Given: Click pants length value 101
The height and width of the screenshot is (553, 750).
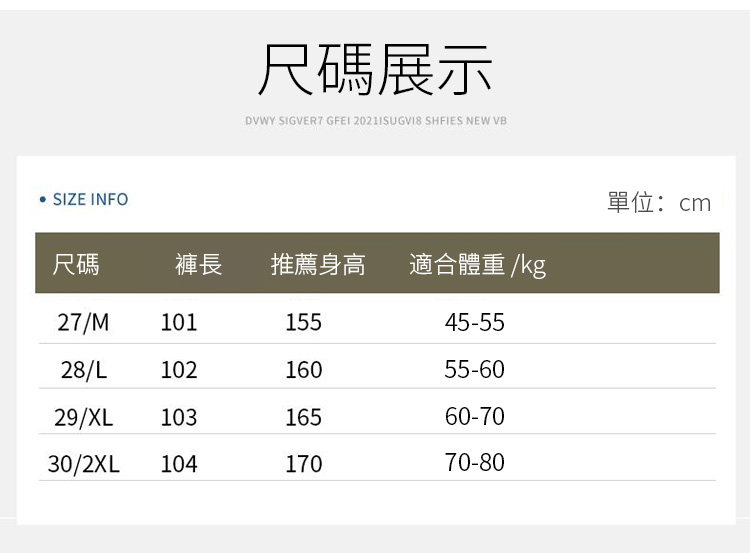Looking at the screenshot, I should tap(179, 323).
